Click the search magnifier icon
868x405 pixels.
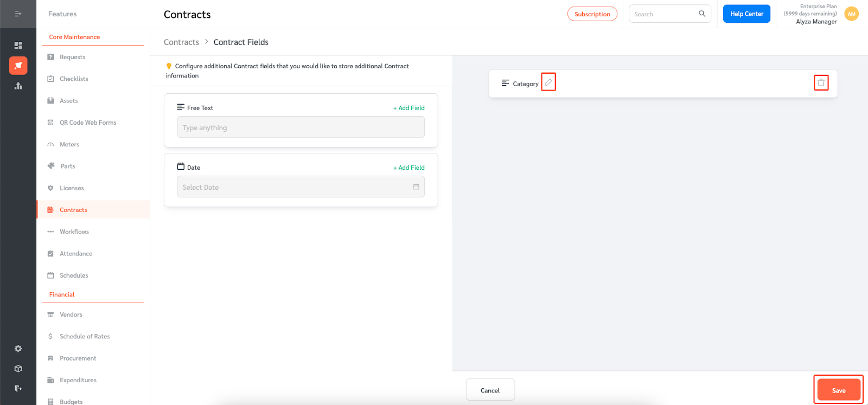point(702,14)
